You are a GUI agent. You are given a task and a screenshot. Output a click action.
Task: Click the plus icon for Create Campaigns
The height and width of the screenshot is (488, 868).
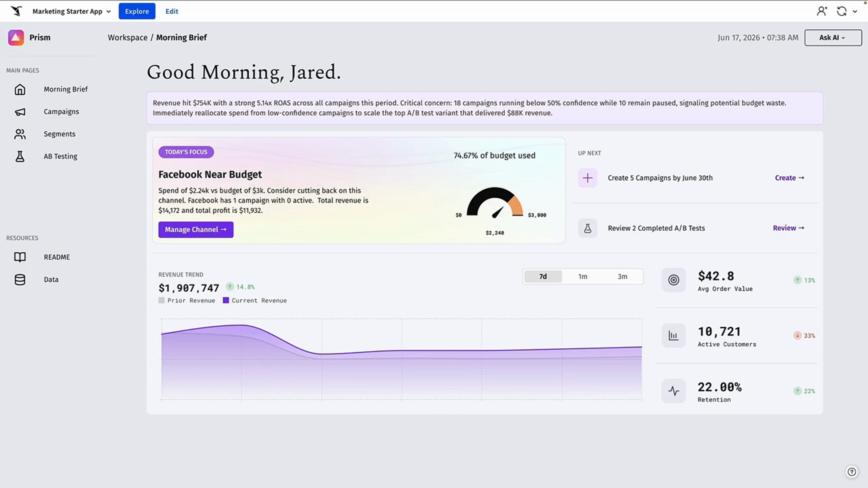click(588, 178)
